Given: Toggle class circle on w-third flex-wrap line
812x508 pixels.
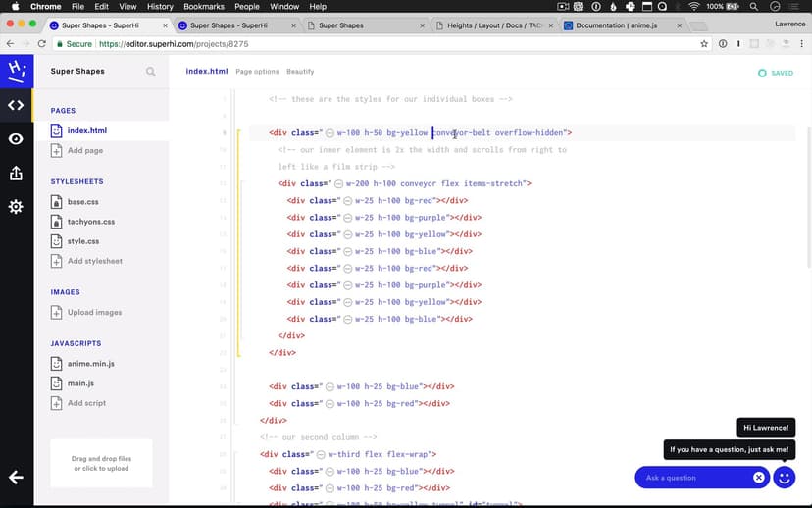Looking at the screenshot, I should (320, 454).
